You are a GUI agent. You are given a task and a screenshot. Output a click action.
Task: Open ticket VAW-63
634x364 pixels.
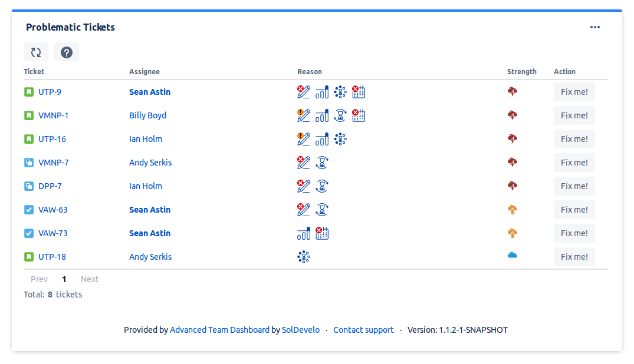click(x=53, y=210)
